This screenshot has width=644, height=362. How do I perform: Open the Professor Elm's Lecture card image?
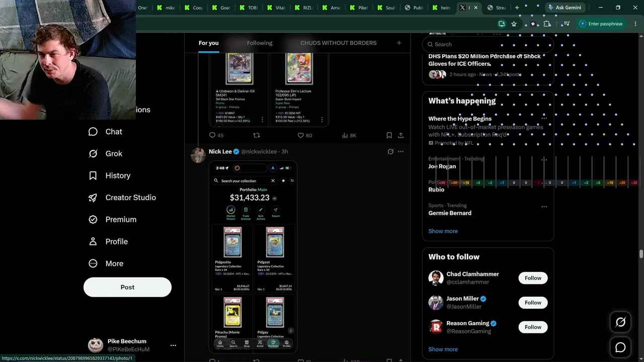299,90
